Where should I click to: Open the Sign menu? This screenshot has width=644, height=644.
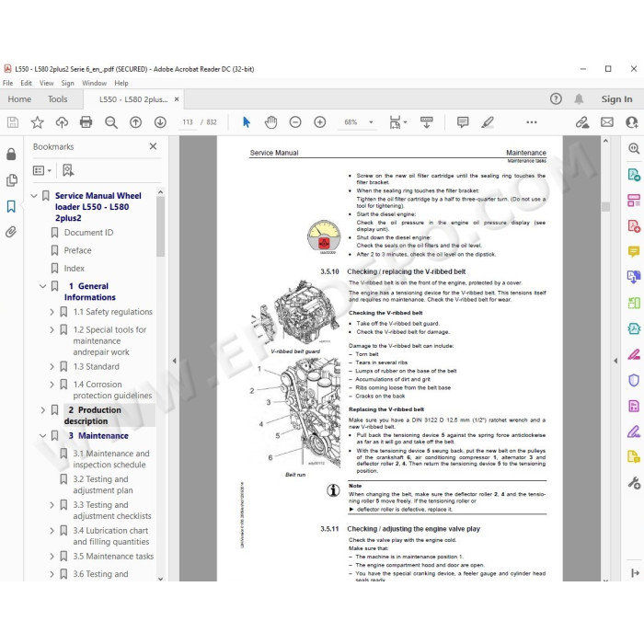click(68, 83)
